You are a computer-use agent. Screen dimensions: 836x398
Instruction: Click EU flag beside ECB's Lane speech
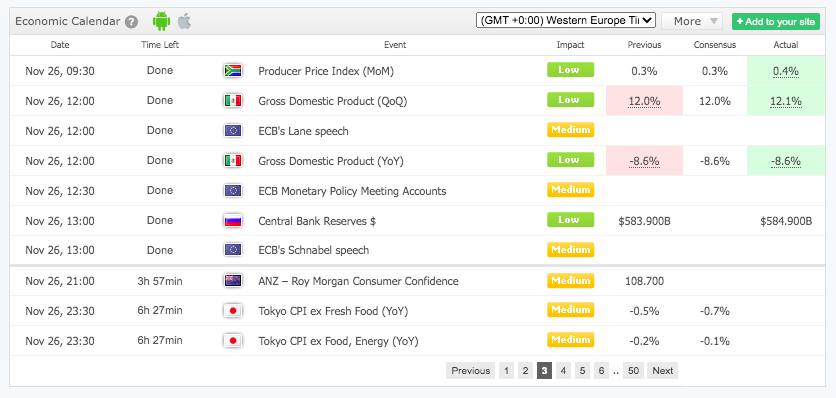[x=233, y=131]
